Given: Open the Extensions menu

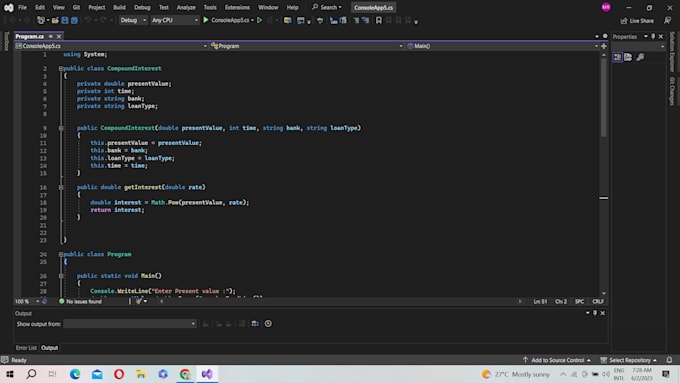Looking at the screenshot, I should point(237,7).
